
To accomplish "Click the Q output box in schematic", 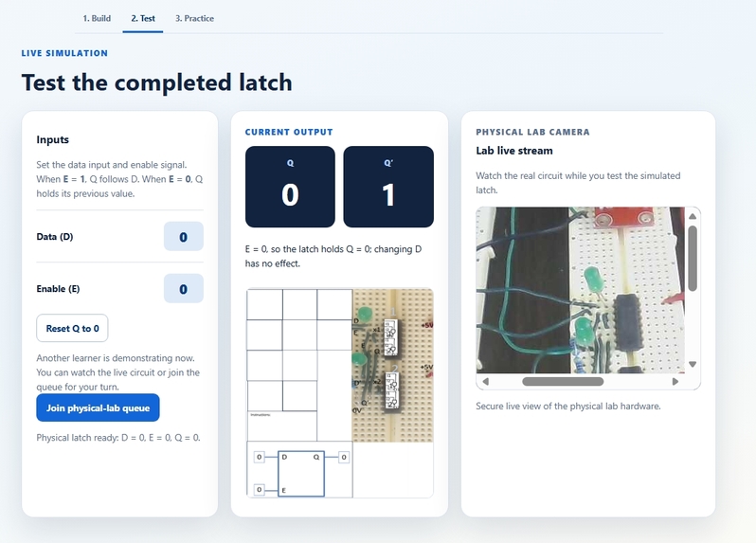I will tap(344, 457).
